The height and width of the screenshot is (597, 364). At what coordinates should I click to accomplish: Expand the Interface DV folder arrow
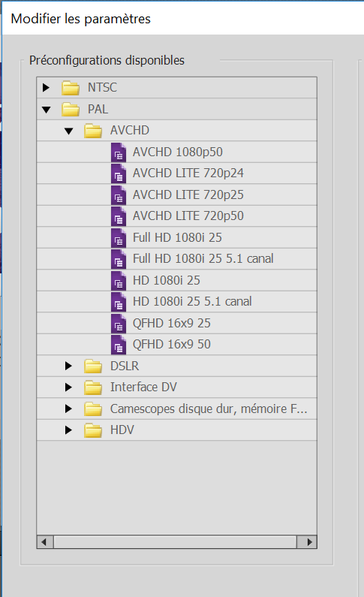tap(68, 387)
